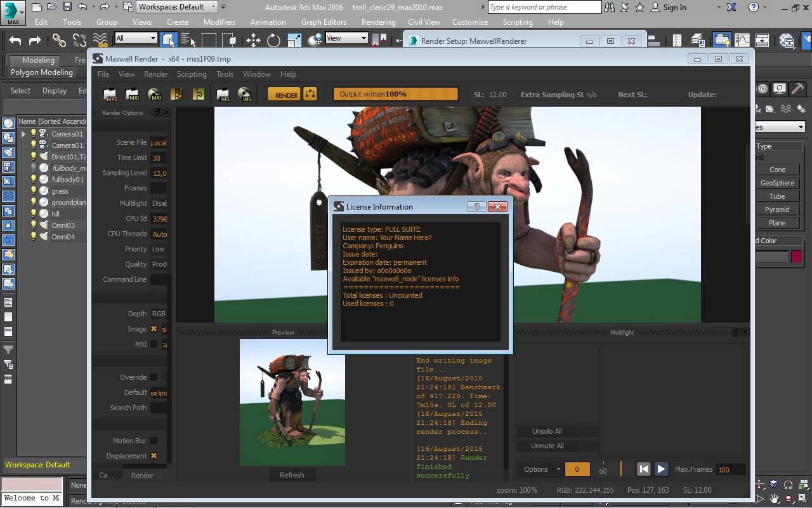This screenshot has height=508, width=812.
Task: Click the orange RENDER button
Action: point(284,94)
